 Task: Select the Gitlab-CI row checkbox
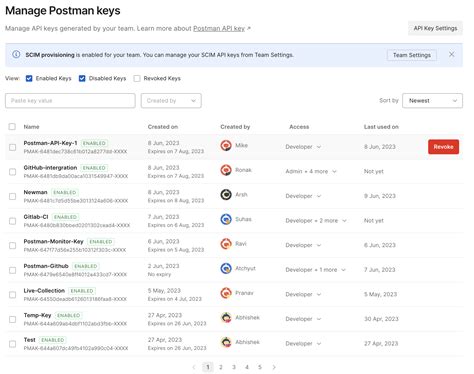(x=12, y=221)
